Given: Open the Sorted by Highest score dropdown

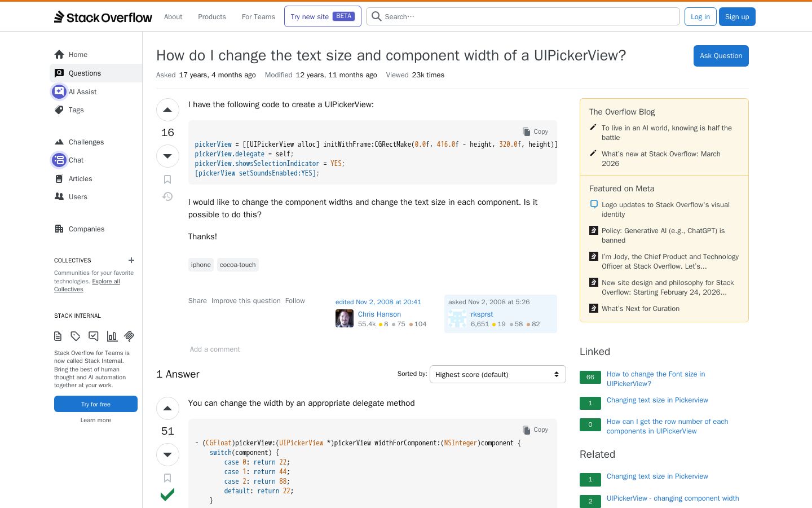Looking at the screenshot, I should point(498,374).
